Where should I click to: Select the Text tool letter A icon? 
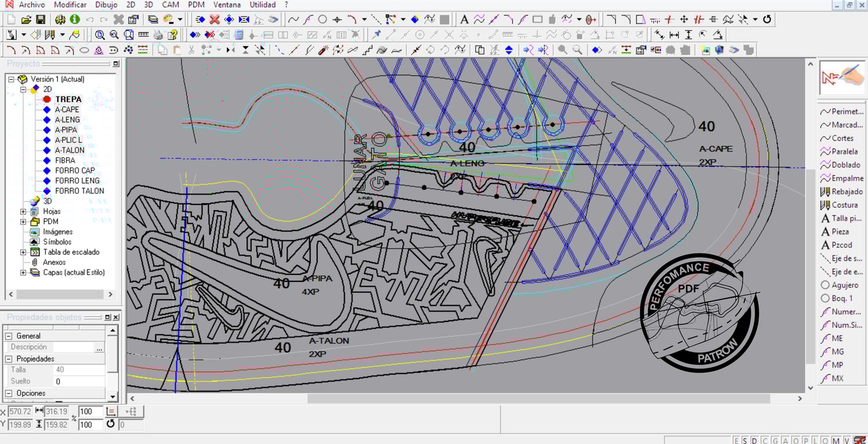pyautogui.click(x=464, y=20)
